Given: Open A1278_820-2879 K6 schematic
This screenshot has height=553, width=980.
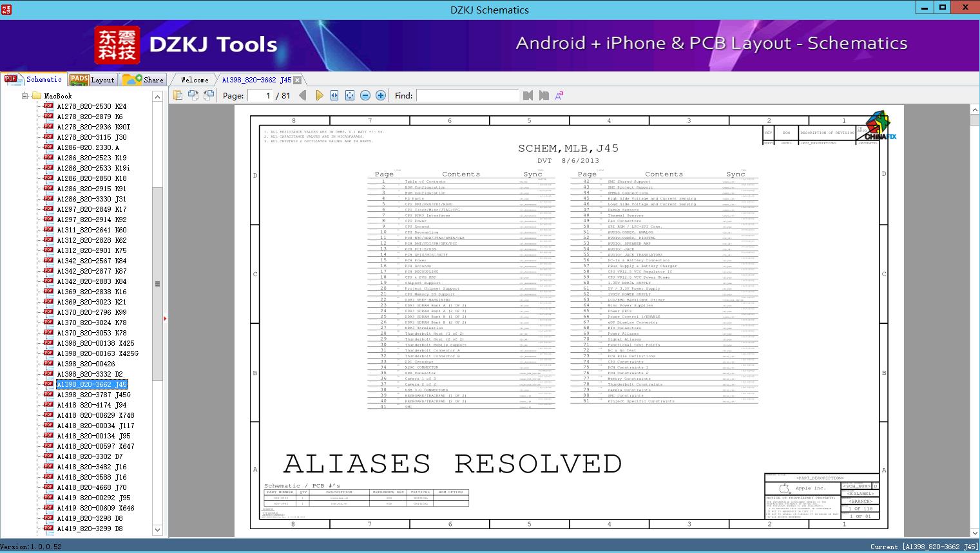Looking at the screenshot, I should [90, 117].
